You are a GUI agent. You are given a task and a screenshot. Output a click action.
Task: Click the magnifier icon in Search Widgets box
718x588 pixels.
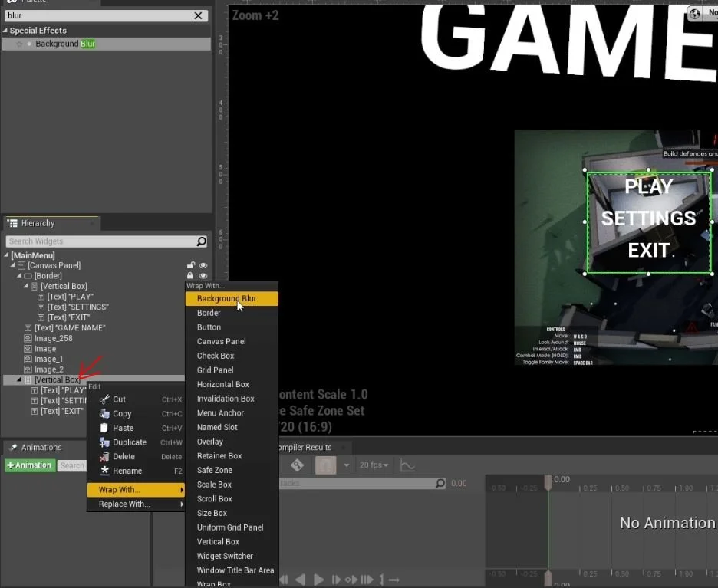[x=200, y=241]
